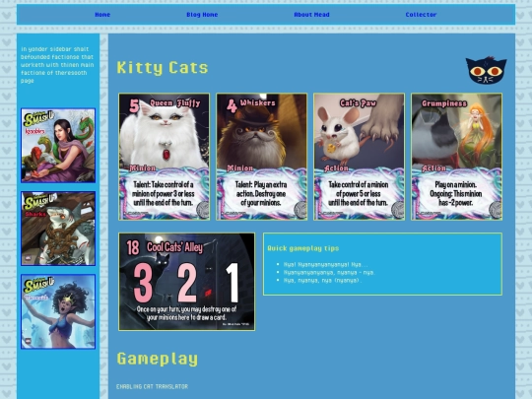Click the tip "Nya, nyanya, nya (nyanya)."
532x399 pixels.
323,280
